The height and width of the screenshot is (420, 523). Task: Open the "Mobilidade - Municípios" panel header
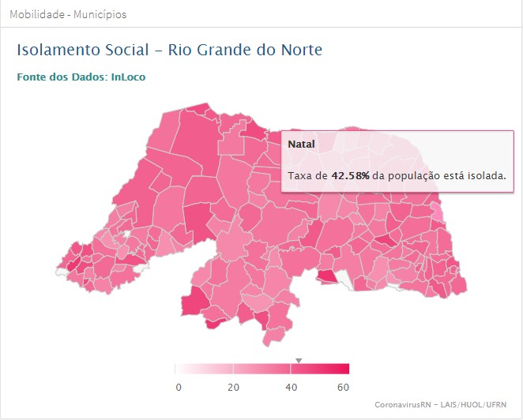coord(68,14)
